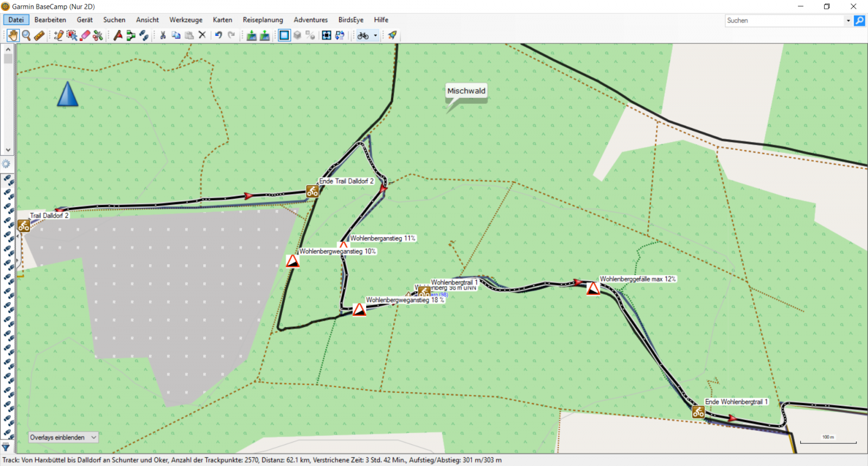The height and width of the screenshot is (466, 868).
Task: Switch to 2D map view
Action: tap(284, 35)
